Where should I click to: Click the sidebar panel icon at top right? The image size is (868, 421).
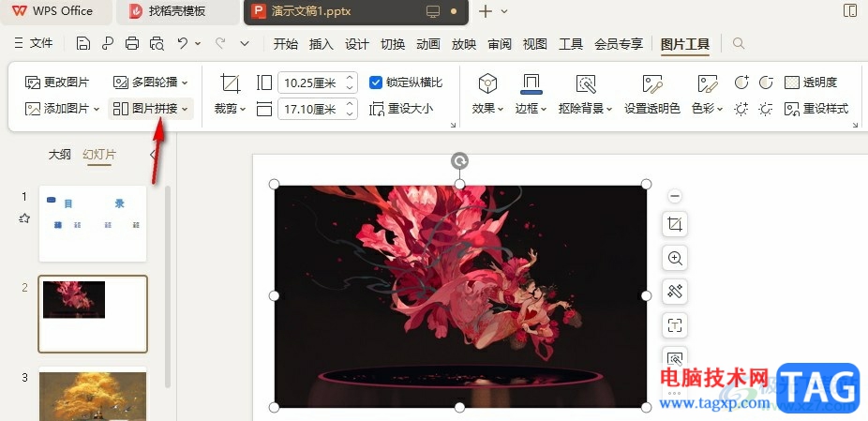[x=850, y=11]
